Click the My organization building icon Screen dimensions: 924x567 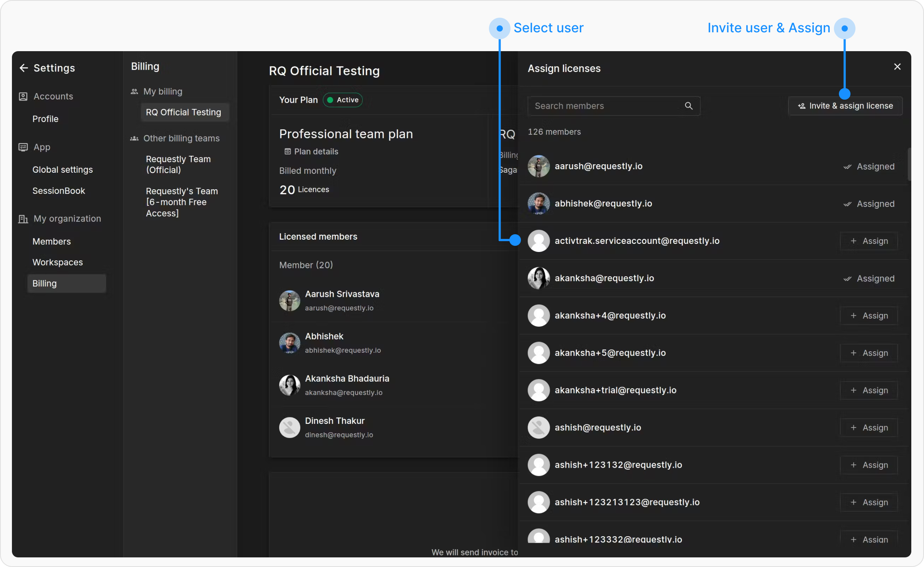coord(23,219)
